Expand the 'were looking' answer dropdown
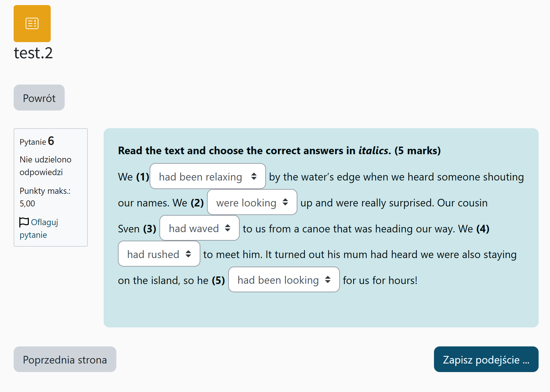 point(252,202)
